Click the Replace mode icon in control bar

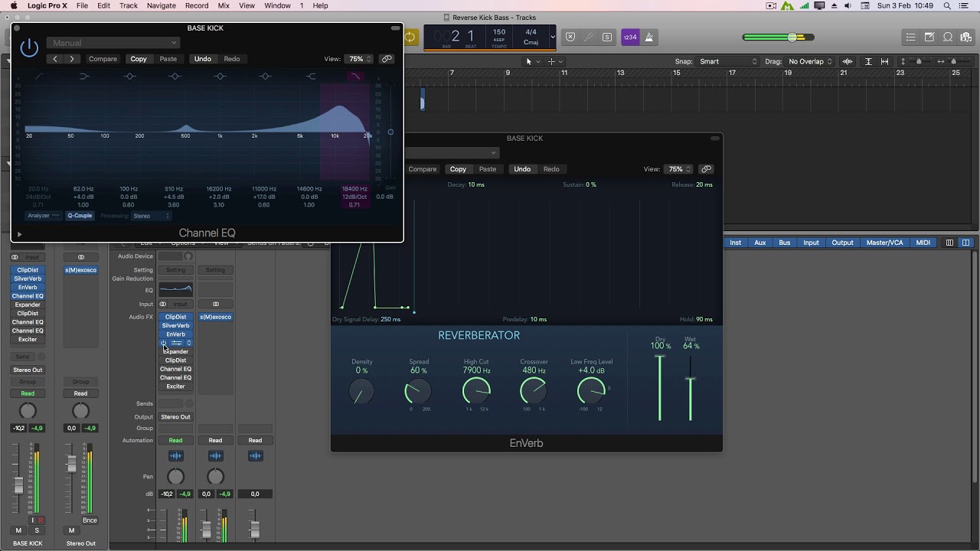(570, 37)
